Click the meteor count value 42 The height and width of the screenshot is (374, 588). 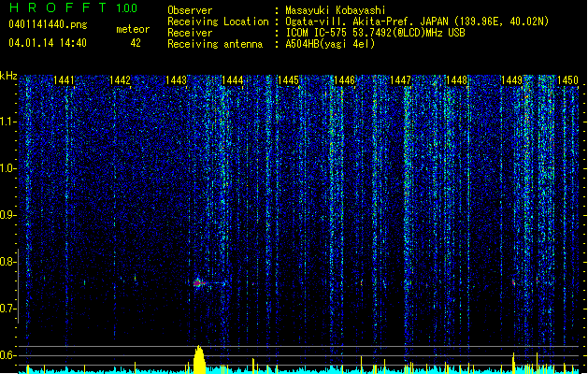tap(136, 43)
